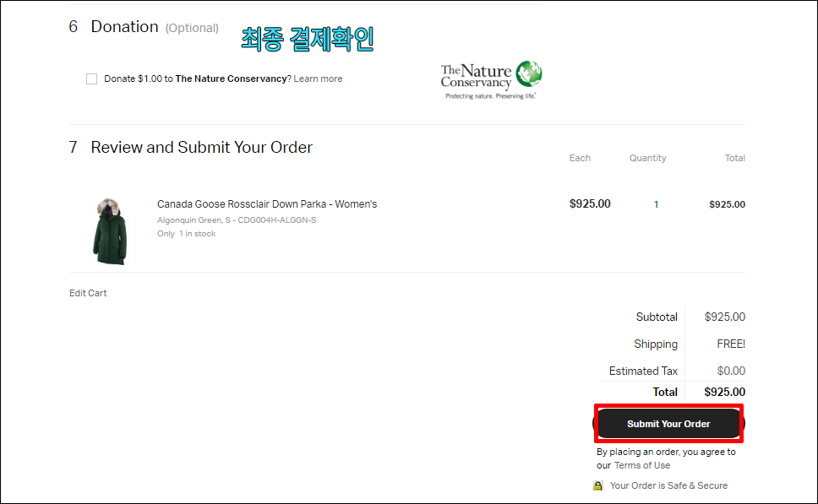Open Canada Goose Rossclair Down Parka link
This screenshot has height=504, width=818.
267,203
